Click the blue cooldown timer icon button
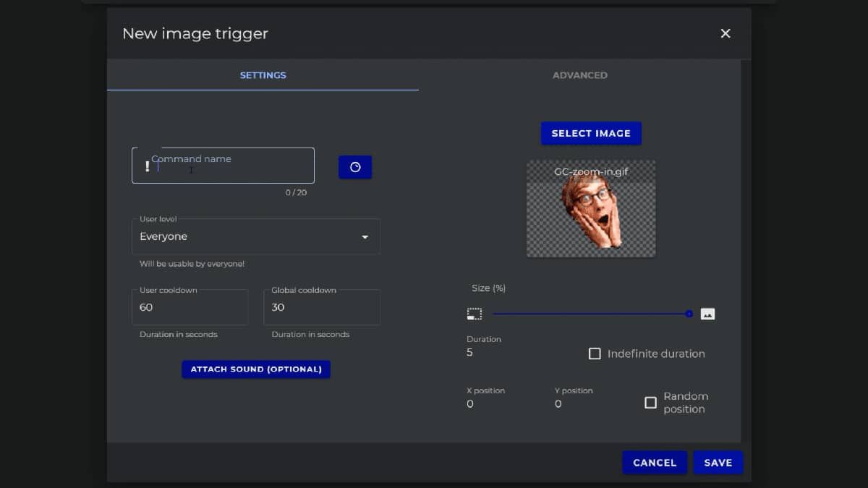Screen dimensions: 868x488 point(355,167)
